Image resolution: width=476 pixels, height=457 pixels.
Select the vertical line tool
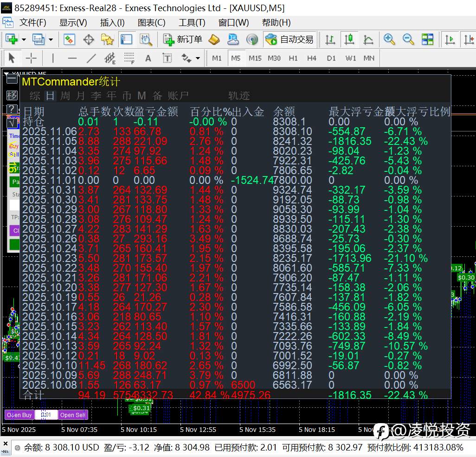click(53, 58)
